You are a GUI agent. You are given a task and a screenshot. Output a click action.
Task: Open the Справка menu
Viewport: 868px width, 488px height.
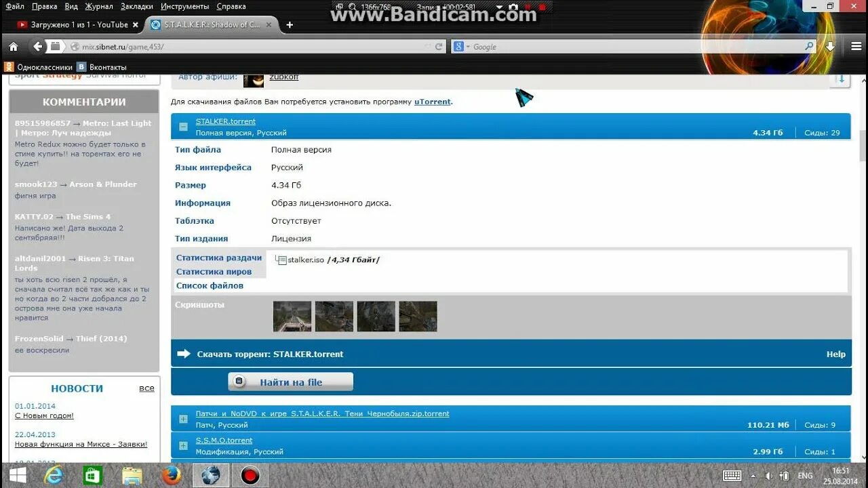pos(231,6)
